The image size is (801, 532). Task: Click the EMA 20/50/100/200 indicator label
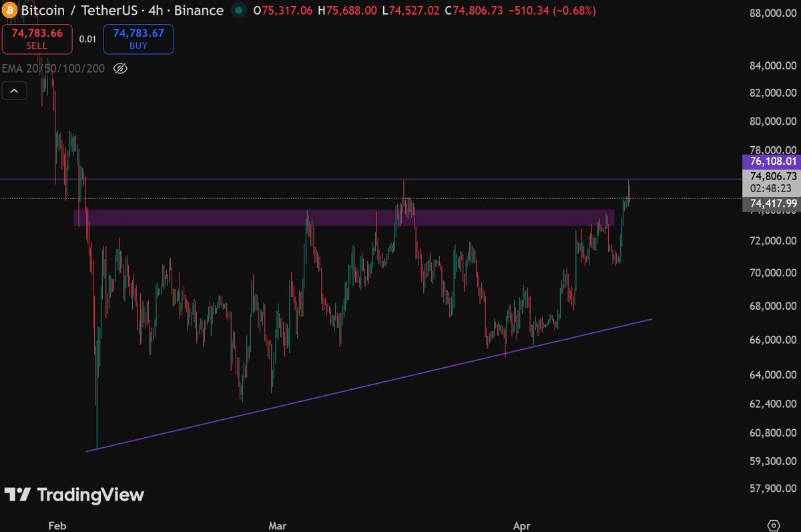[53, 68]
